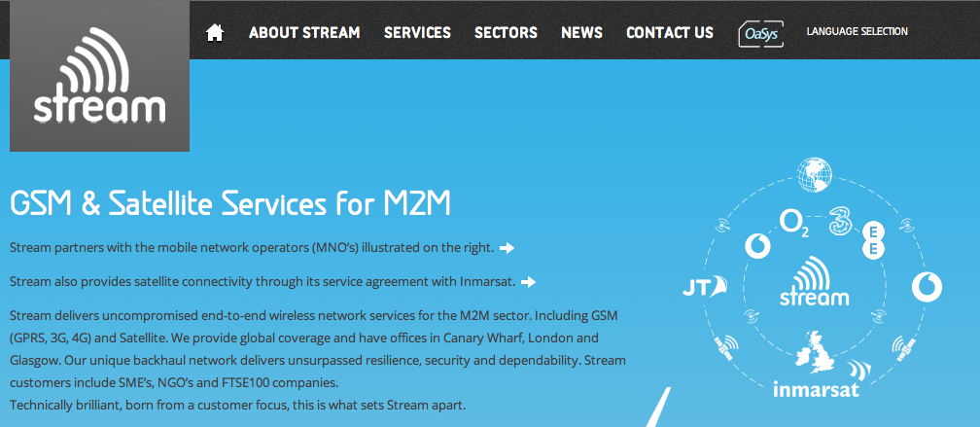Click the GSM & Satellite Services heading
This screenshot has width=980, height=427.
tap(230, 204)
